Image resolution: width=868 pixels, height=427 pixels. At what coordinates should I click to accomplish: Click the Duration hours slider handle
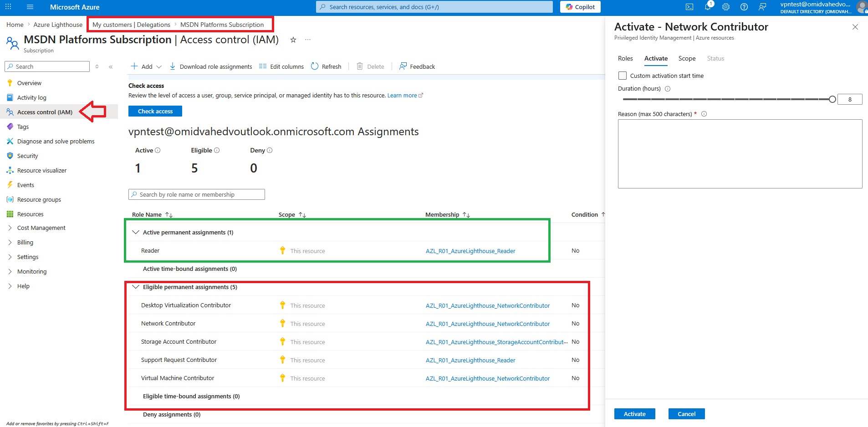point(832,99)
